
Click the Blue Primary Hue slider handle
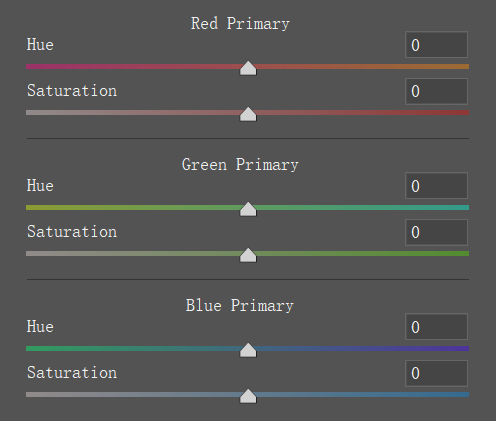click(248, 350)
